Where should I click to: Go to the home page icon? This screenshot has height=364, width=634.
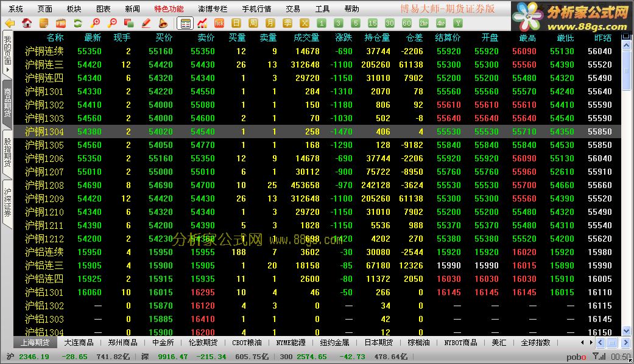pos(27,23)
